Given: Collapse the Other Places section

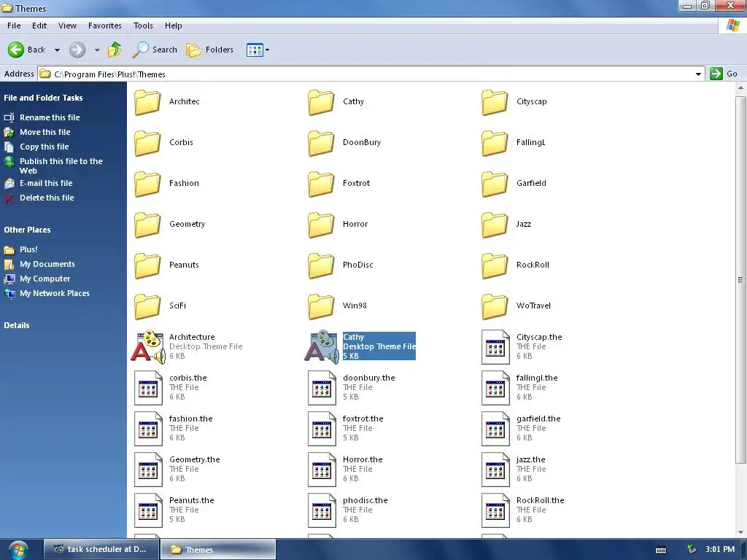Looking at the screenshot, I should 27,230.
